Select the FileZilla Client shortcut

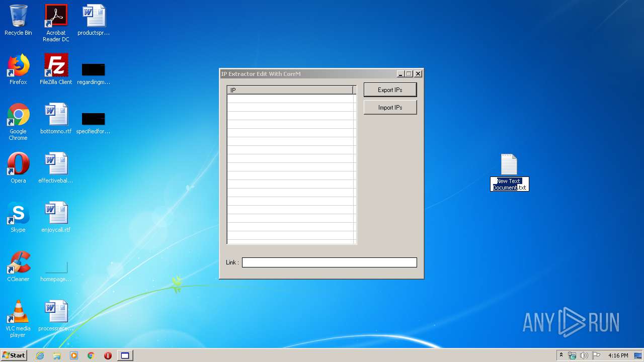click(x=56, y=69)
